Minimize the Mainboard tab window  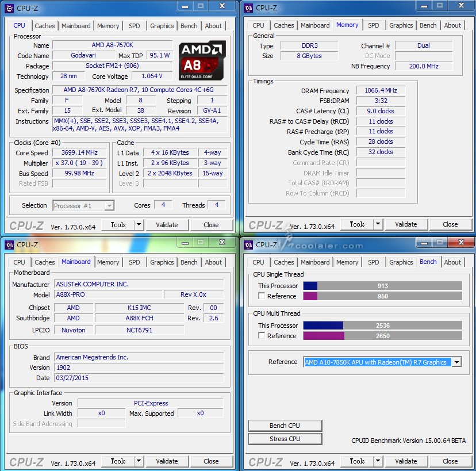click(185, 242)
